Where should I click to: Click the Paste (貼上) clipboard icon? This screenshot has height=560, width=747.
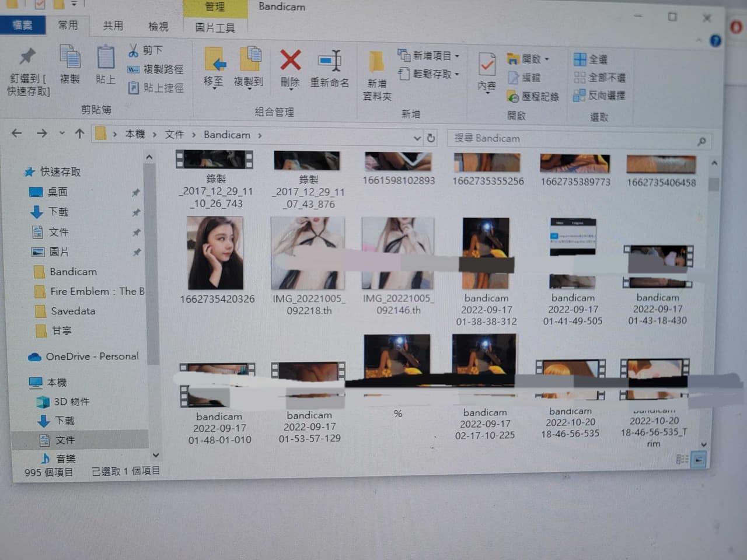click(106, 57)
